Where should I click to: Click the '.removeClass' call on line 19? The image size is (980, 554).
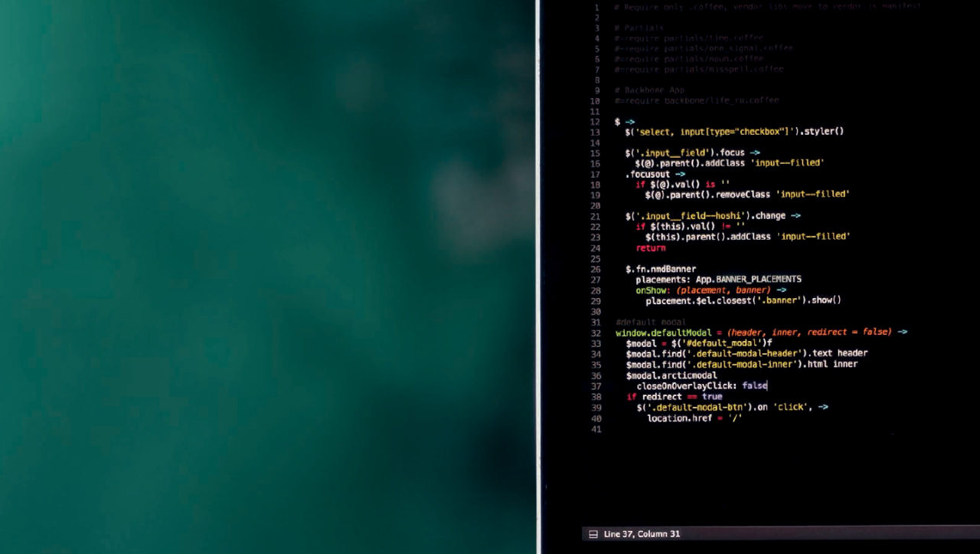click(743, 195)
